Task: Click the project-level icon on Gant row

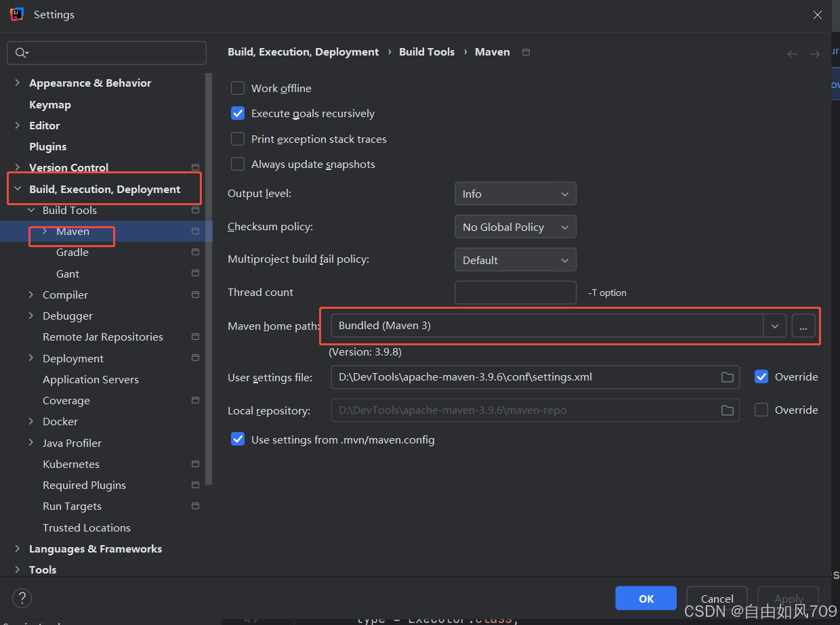Action: pos(196,274)
